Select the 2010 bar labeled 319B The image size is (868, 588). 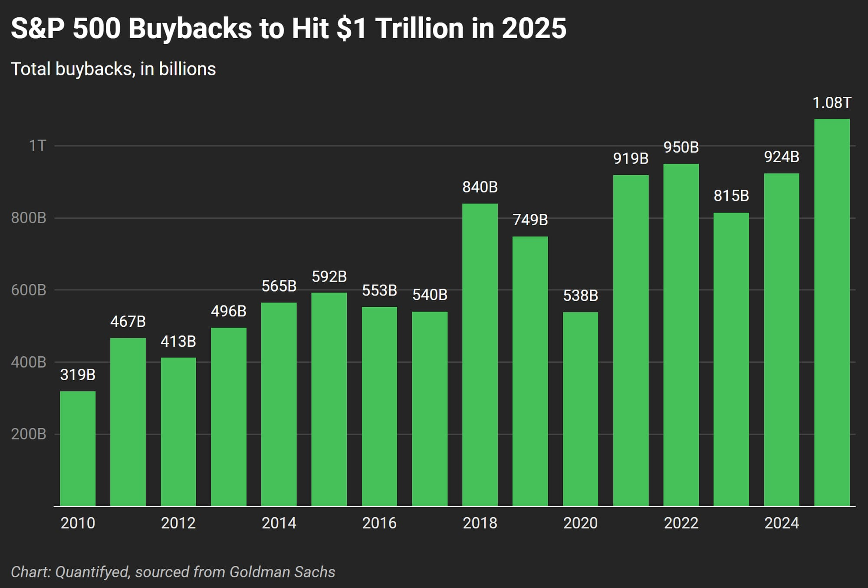[x=78, y=449]
